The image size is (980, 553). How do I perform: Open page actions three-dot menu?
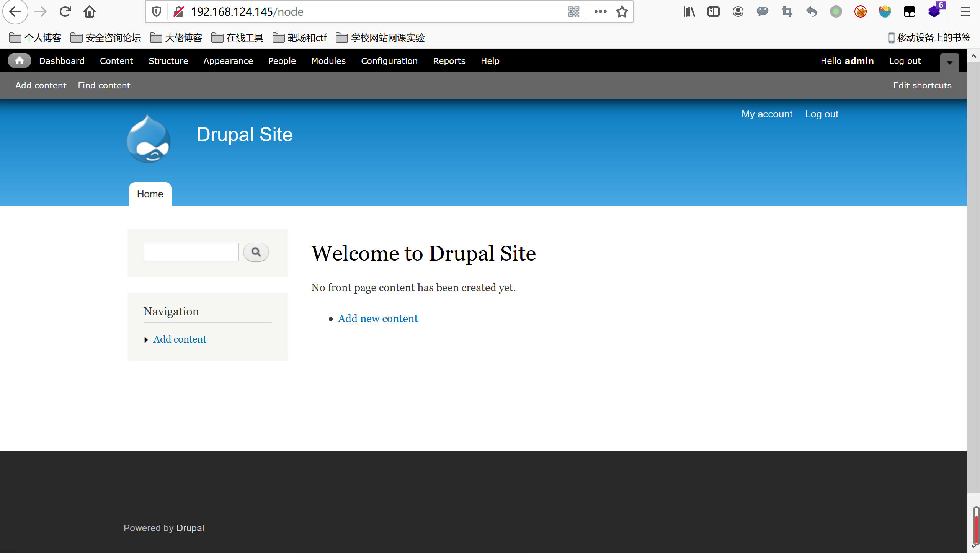(600, 12)
